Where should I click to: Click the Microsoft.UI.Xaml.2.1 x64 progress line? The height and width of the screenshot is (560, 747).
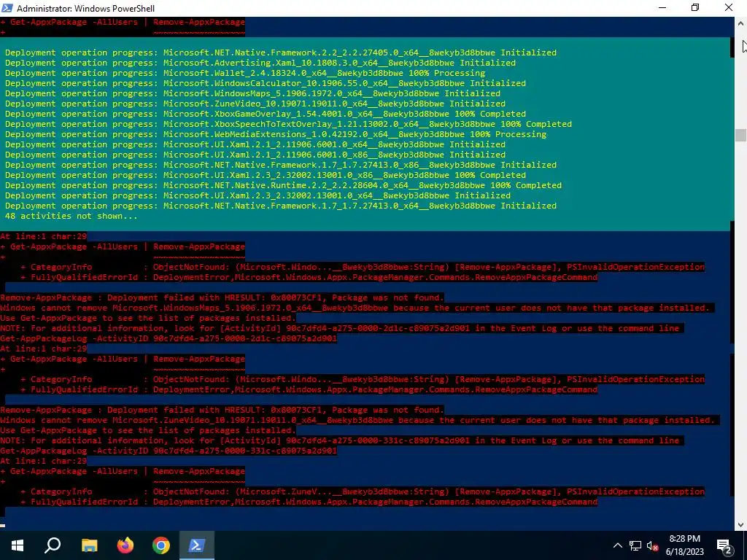coord(255,145)
